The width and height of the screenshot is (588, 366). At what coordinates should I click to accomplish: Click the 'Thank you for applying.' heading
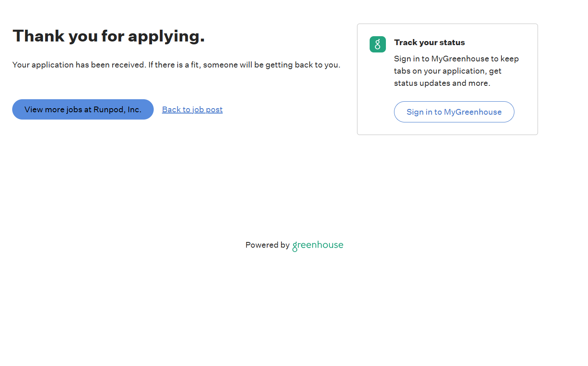pyautogui.click(x=109, y=36)
